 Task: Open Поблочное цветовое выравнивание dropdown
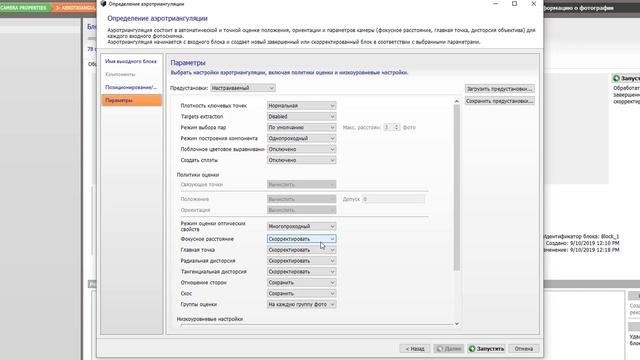[302, 149]
